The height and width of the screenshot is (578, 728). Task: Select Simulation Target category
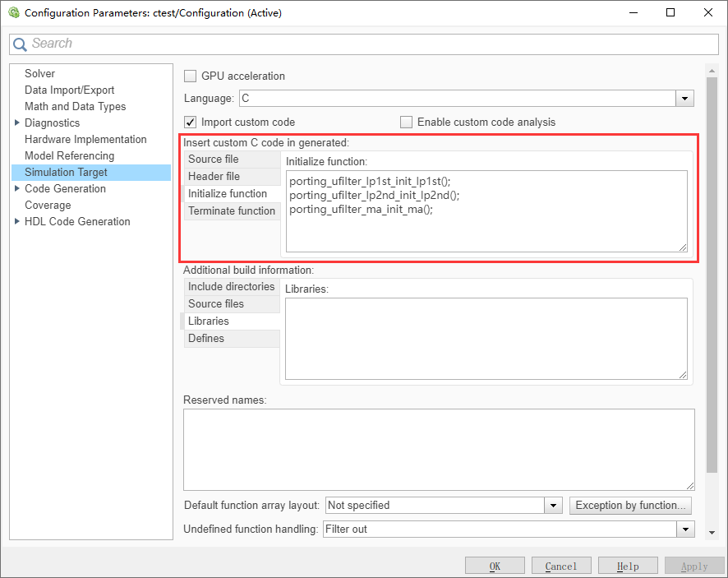[x=91, y=173]
